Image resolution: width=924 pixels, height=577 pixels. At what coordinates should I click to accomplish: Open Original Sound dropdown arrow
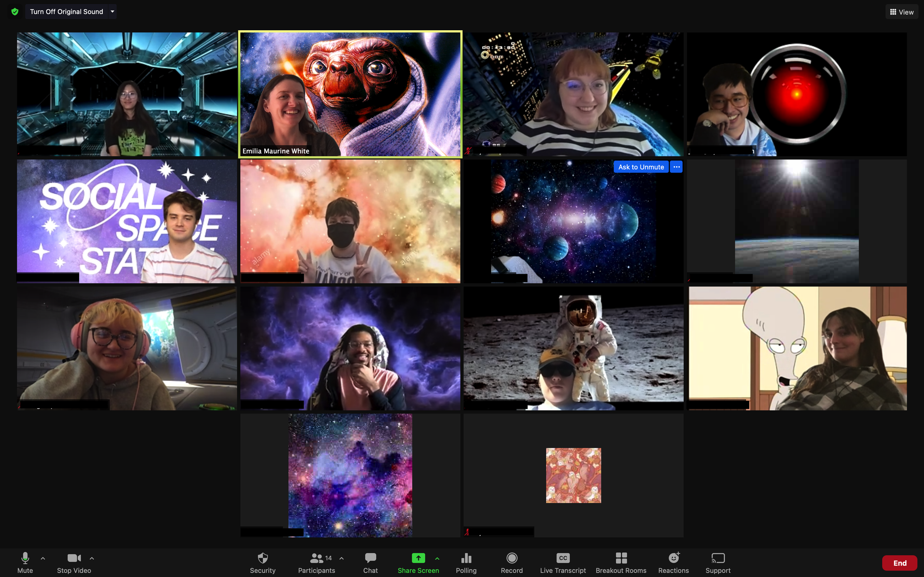(113, 12)
